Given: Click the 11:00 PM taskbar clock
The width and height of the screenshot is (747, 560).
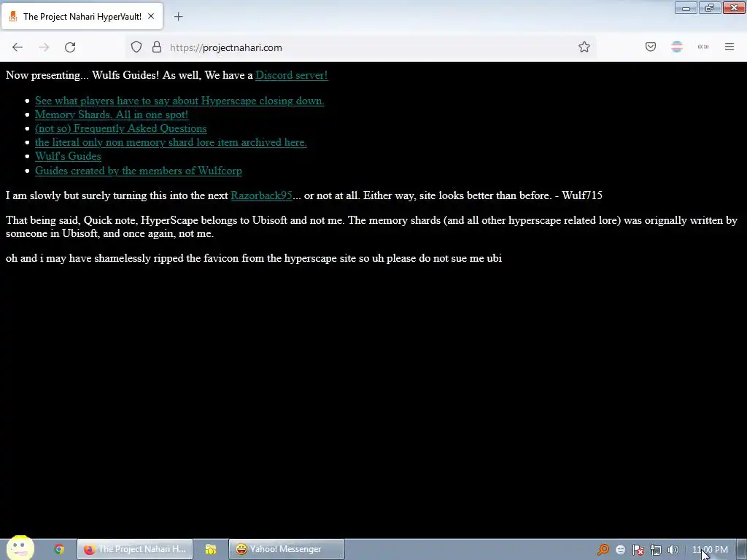Looking at the screenshot, I should [x=710, y=550].
